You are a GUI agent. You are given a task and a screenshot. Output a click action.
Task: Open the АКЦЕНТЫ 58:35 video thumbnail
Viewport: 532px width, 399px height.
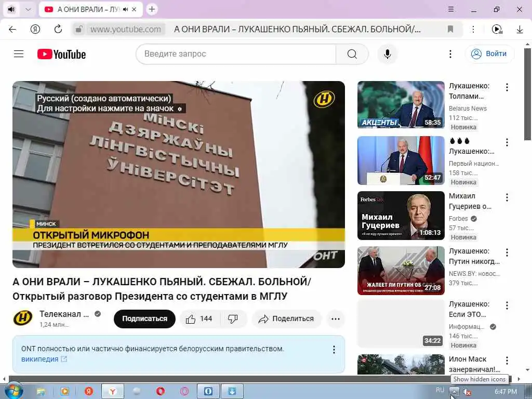pyautogui.click(x=401, y=105)
